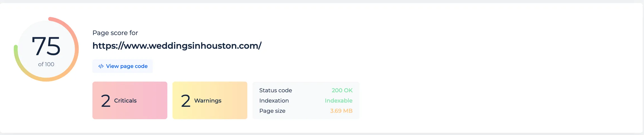The height and width of the screenshot is (135, 644).
Task: Click the code brackets icon
Action: click(x=101, y=66)
